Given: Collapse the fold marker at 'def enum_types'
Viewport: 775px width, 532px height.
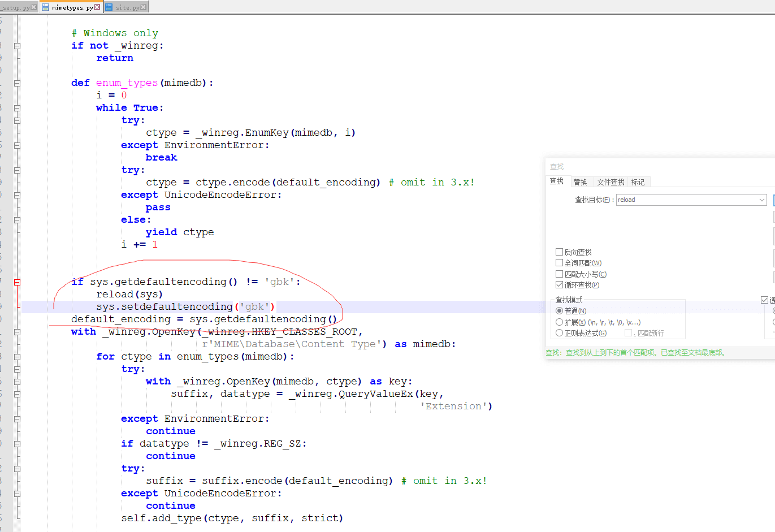Looking at the screenshot, I should (x=17, y=83).
